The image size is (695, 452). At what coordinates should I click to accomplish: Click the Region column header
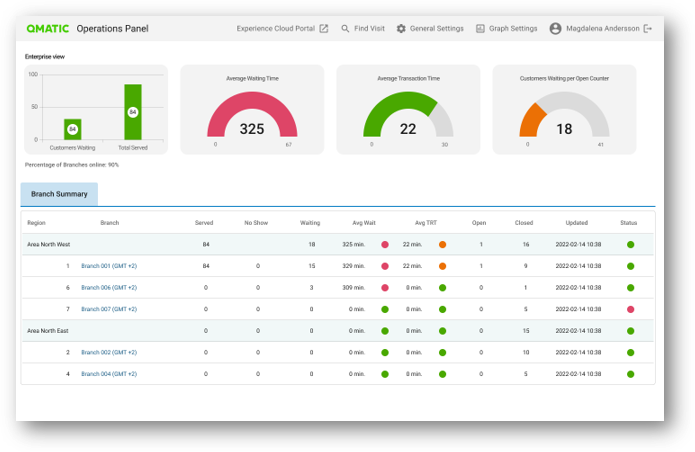point(36,223)
